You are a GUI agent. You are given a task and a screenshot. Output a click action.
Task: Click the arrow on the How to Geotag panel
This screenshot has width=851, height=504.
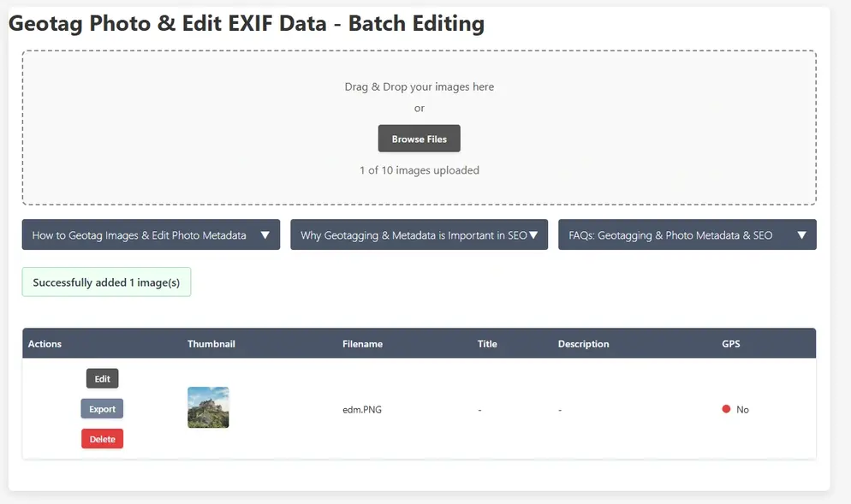[265, 234]
